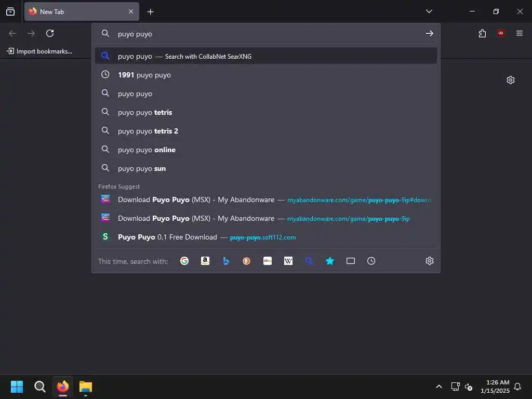532x399 pixels.
Task: Click Import bookmarks in bookmarks bar
Action: point(39,51)
